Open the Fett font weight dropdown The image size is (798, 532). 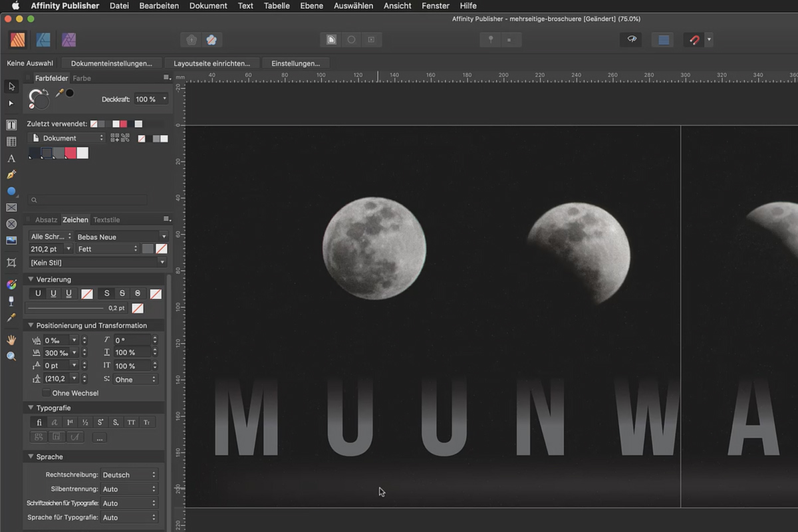tap(107, 249)
